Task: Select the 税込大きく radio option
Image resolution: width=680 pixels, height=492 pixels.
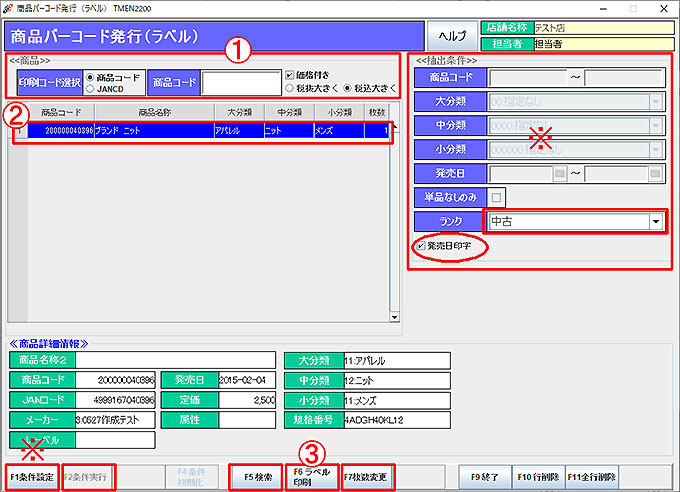Action: coord(347,87)
